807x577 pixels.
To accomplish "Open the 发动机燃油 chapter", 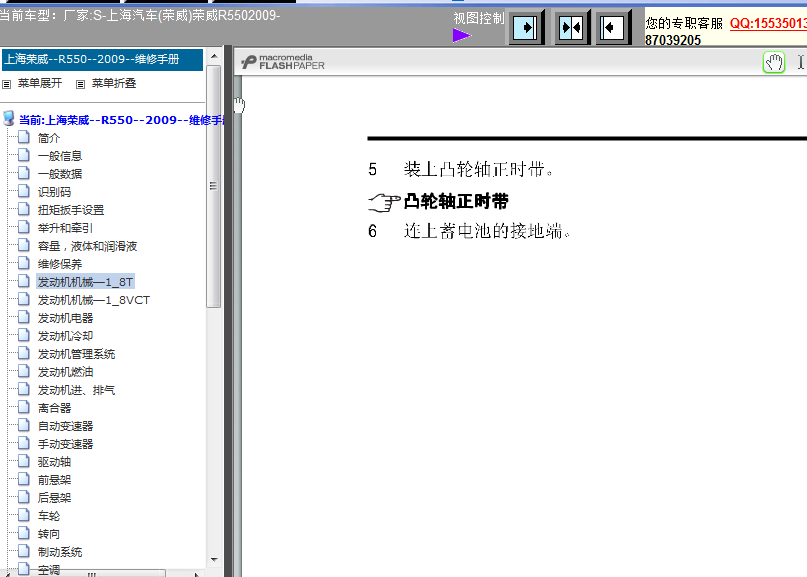I will [x=65, y=372].
